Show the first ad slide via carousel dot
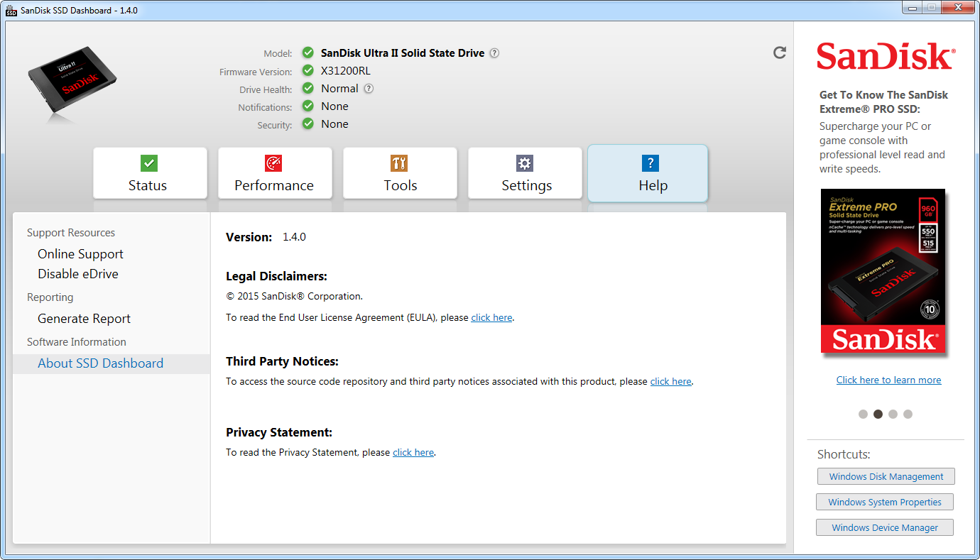Viewport: 980px width, 560px height. tap(863, 414)
